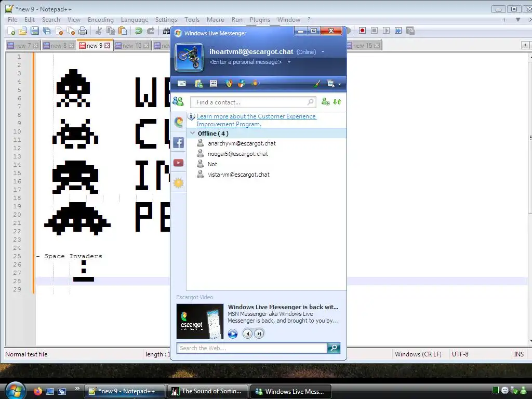Cut selection with the scissors icon
This screenshot has width=532, height=399.
pyautogui.click(x=98, y=31)
